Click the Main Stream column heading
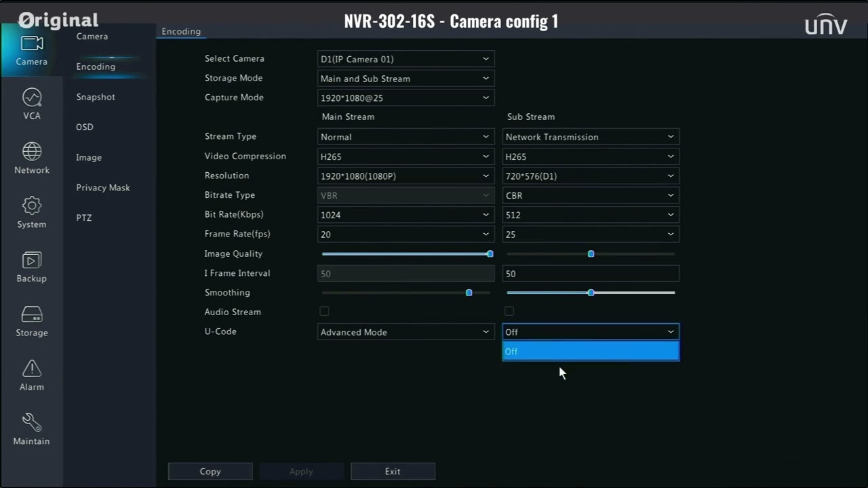This screenshot has height=488, width=868. pos(348,117)
